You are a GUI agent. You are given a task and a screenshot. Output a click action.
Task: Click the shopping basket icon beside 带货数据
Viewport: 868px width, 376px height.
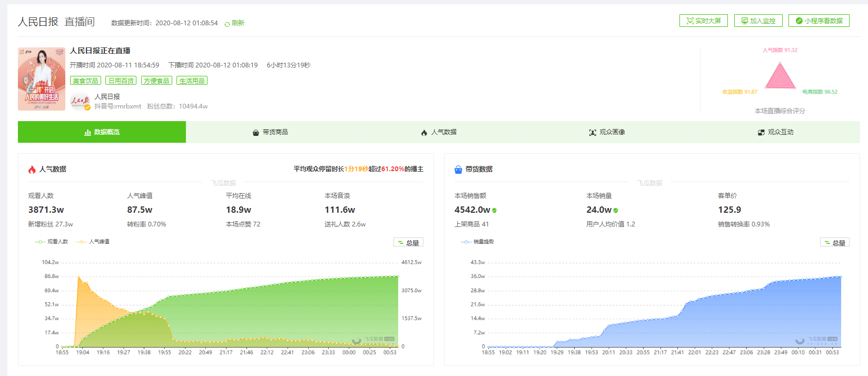pos(458,170)
